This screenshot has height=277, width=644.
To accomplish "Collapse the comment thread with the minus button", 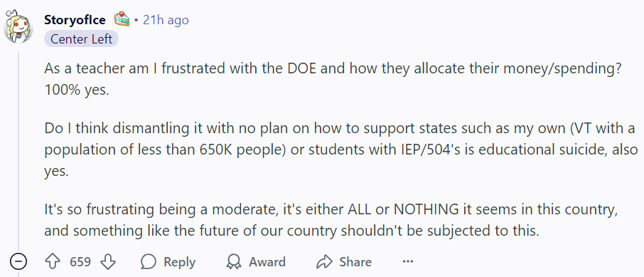I will coord(18,262).
